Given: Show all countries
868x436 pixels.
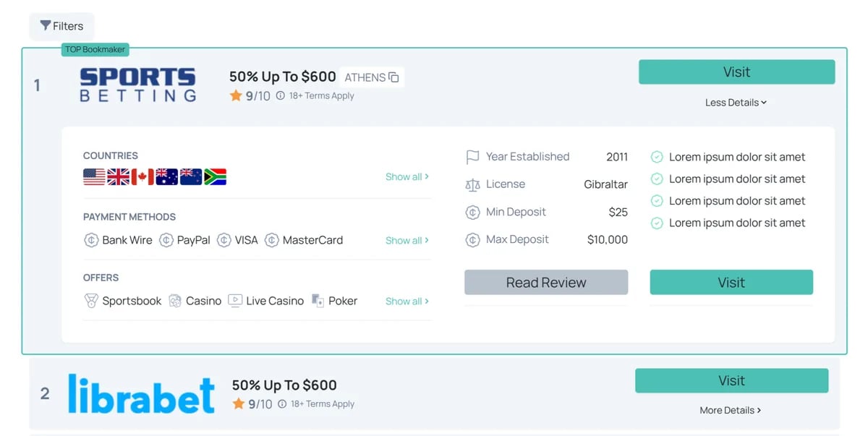Looking at the screenshot, I should tap(407, 176).
